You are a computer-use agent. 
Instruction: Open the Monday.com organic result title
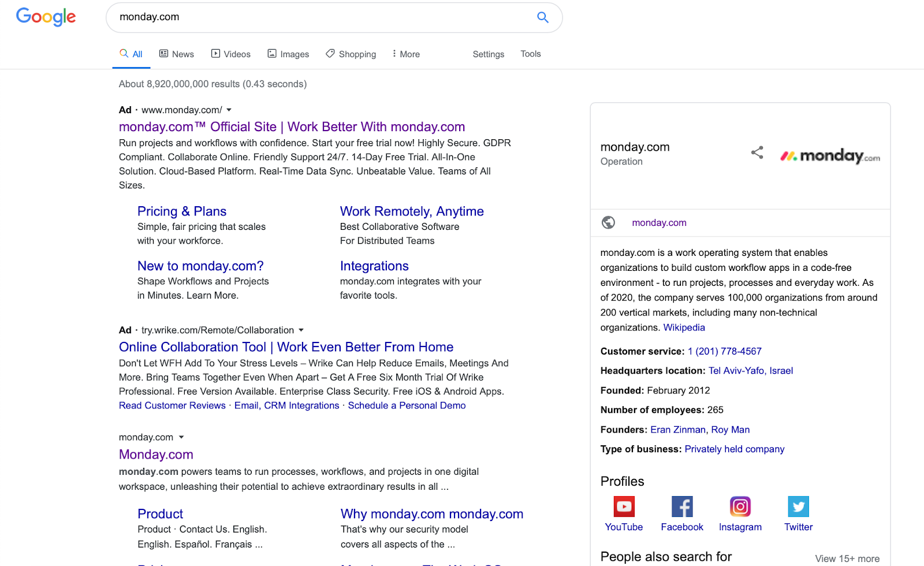[x=156, y=455]
